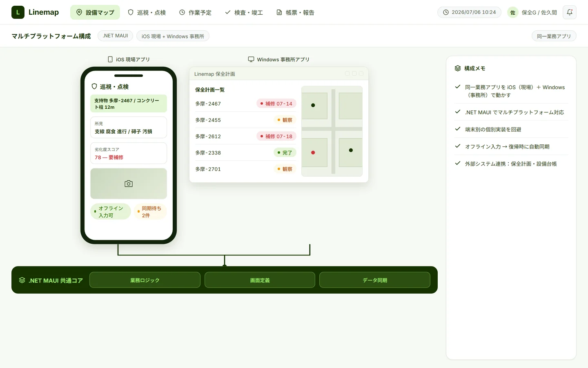Click the Linemap 保全計画 window title
The height and width of the screenshot is (368, 588).
[215, 74]
